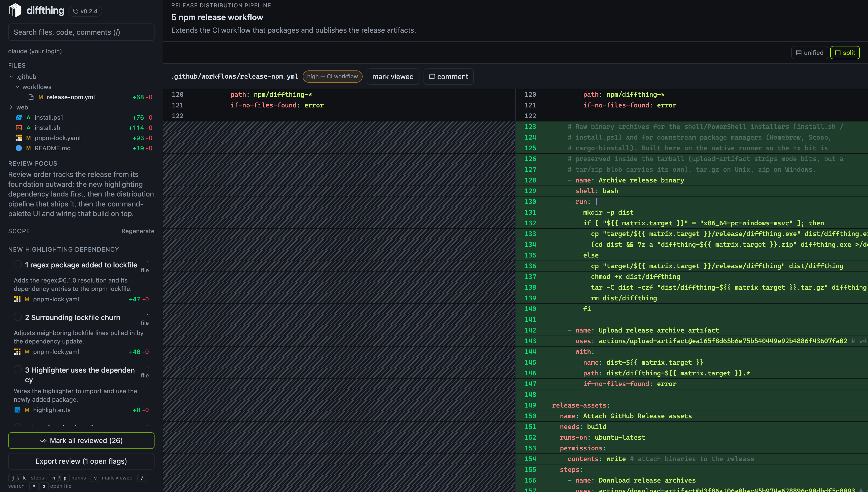
Task: Click the comment button
Action: point(448,77)
